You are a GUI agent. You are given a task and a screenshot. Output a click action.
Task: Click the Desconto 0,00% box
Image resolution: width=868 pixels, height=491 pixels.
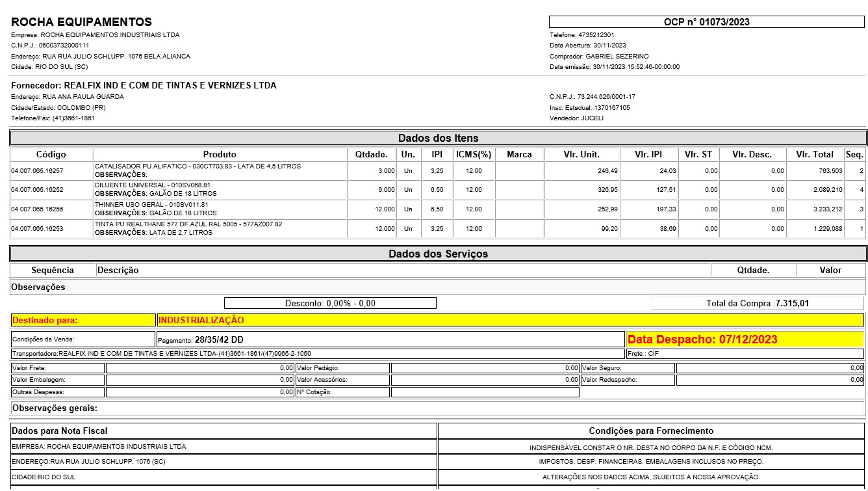pyautogui.click(x=330, y=303)
